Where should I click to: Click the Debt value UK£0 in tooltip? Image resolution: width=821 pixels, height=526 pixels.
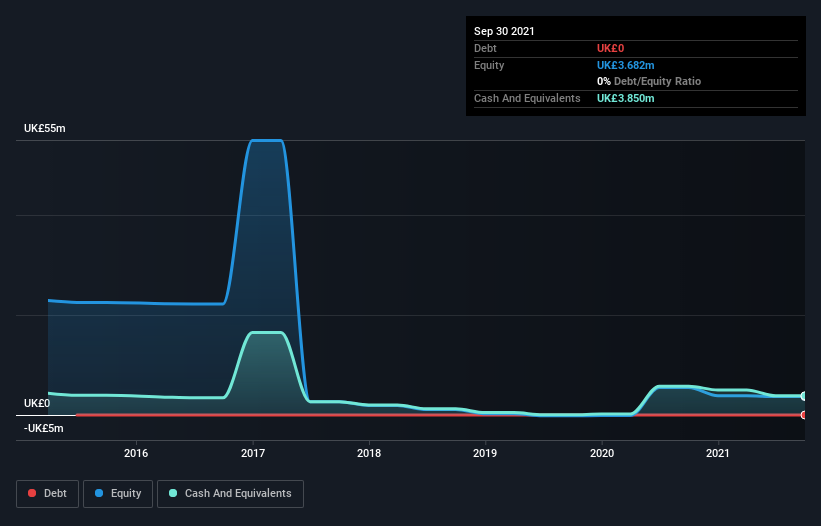click(611, 48)
